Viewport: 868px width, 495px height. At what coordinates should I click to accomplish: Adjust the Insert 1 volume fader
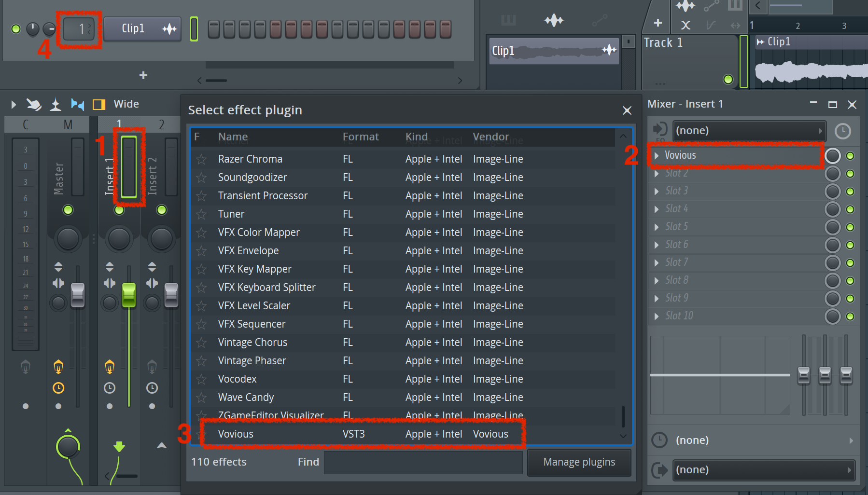[128, 295]
